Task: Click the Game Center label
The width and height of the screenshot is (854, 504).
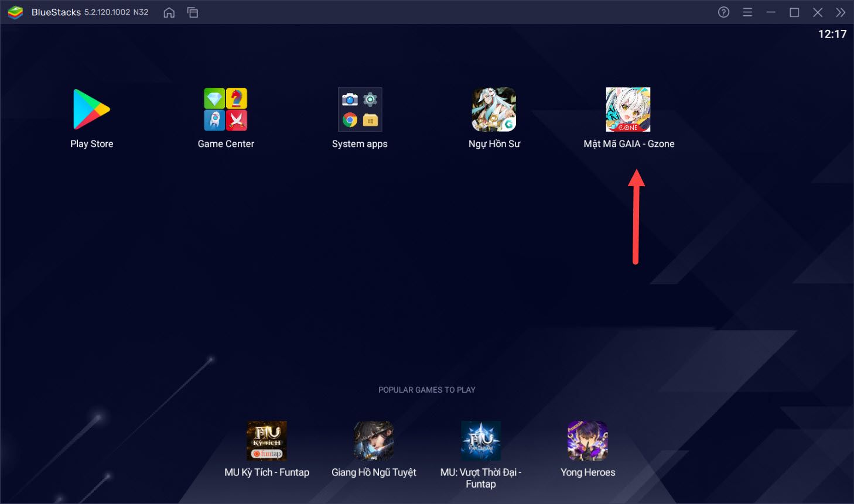Action: click(x=226, y=144)
